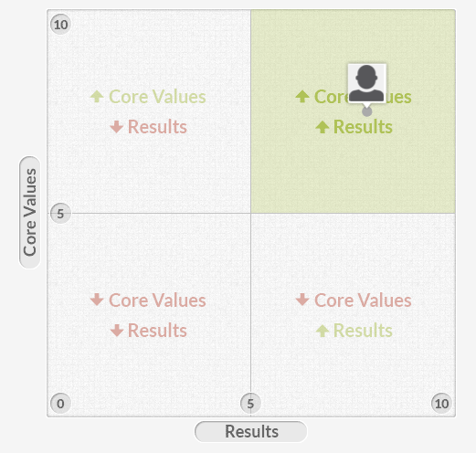Click Results text in bottom-right quadrant
The width and height of the screenshot is (476, 453).
point(363,331)
